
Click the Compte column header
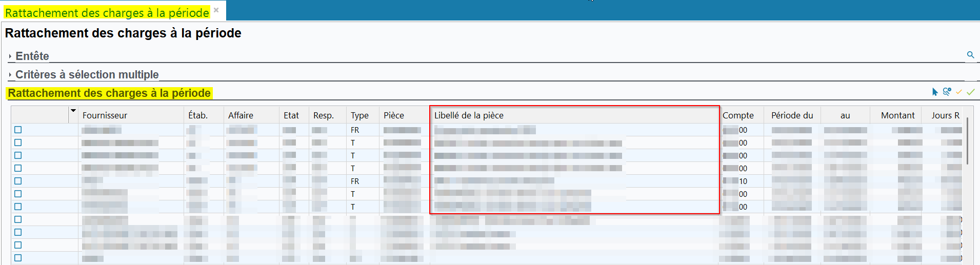738,115
